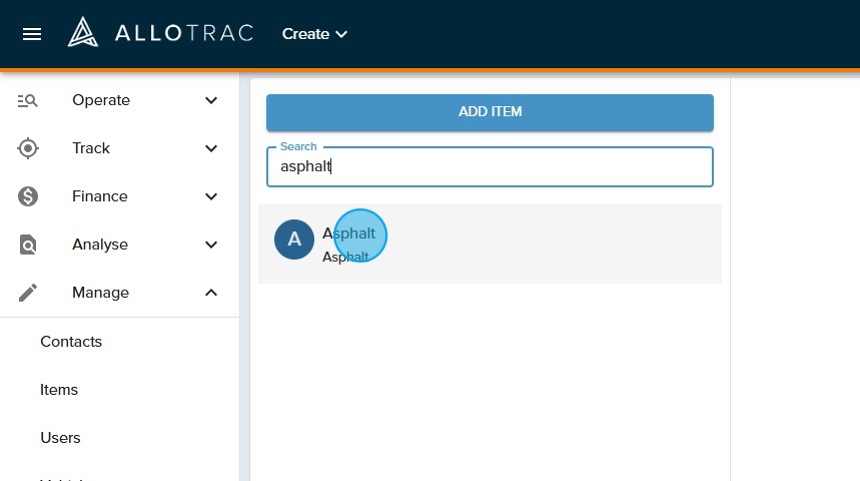Expand the Track section chevron
This screenshot has height=481, width=860.
click(x=211, y=148)
